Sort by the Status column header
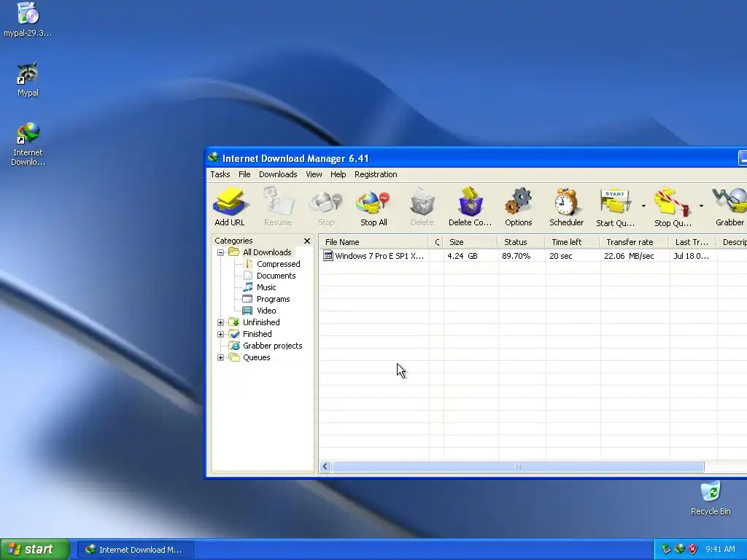Screen dimensions: 747x560 522,242
